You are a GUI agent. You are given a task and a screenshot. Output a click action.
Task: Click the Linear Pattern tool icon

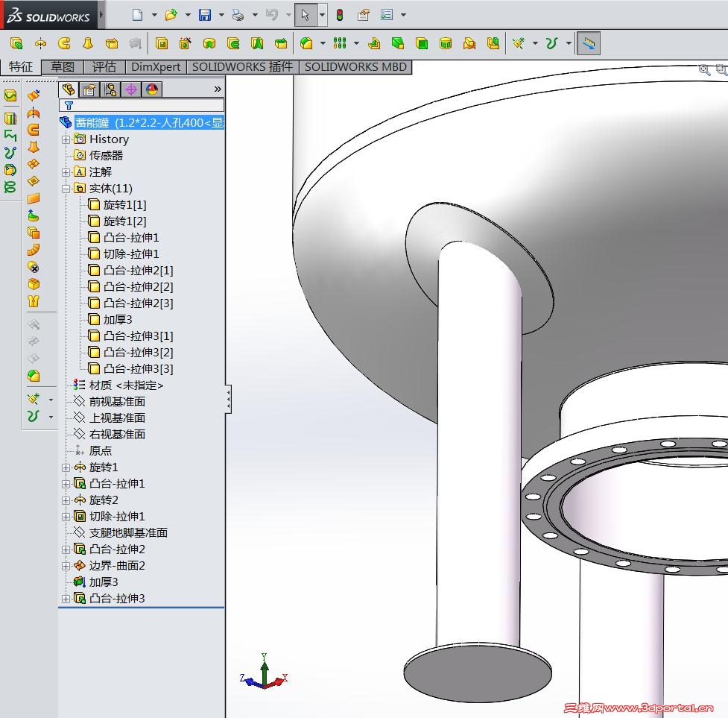click(x=340, y=43)
